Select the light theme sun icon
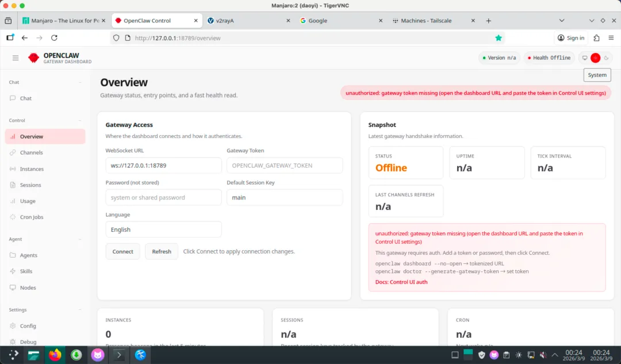Viewport: 621px width, 364px height. [595, 58]
